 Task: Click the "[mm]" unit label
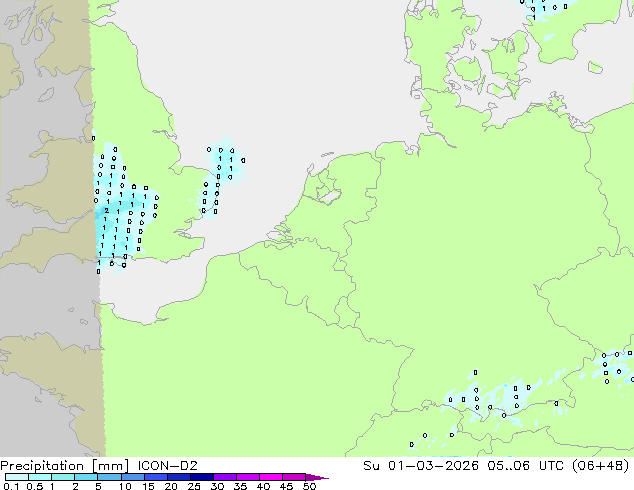110,466
